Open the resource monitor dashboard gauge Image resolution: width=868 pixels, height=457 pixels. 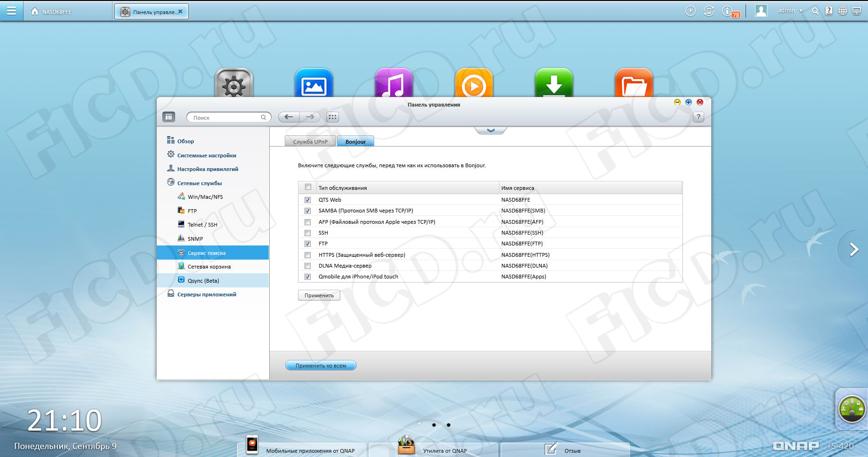pos(852,409)
